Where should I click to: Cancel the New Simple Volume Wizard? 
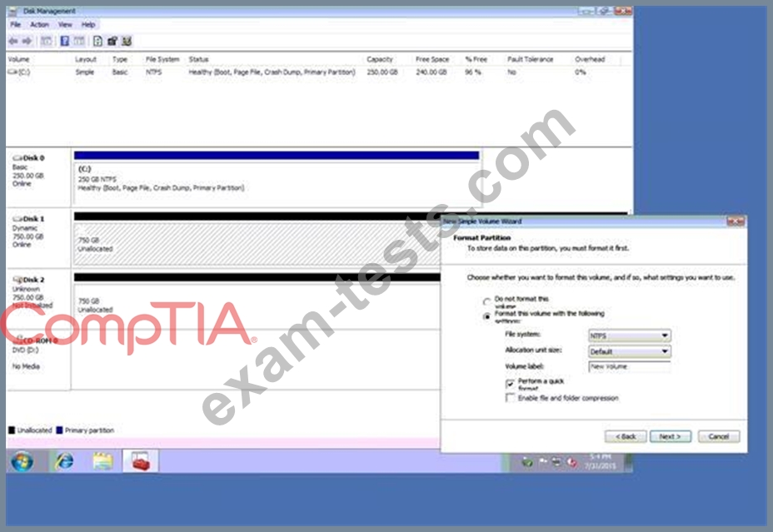[719, 436]
